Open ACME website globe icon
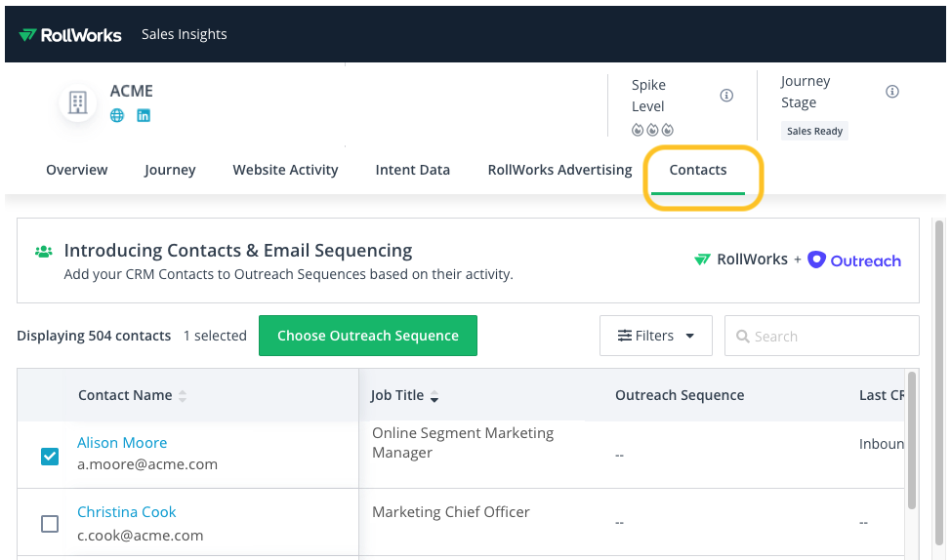 tap(117, 115)
